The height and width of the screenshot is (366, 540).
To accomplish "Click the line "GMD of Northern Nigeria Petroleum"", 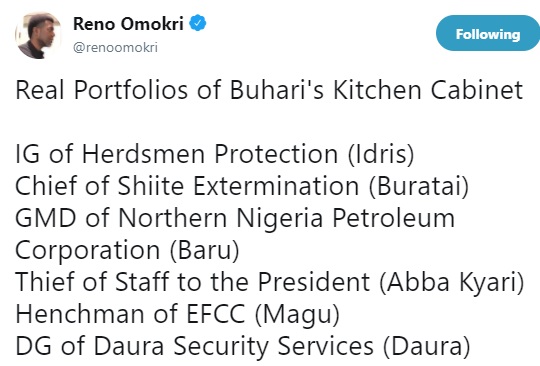I will pos(235,218).
